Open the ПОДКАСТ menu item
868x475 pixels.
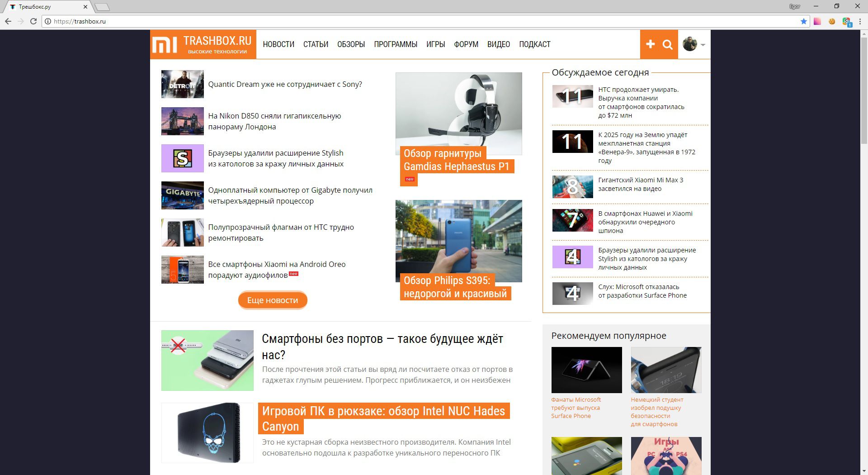[x=534, y=44]
